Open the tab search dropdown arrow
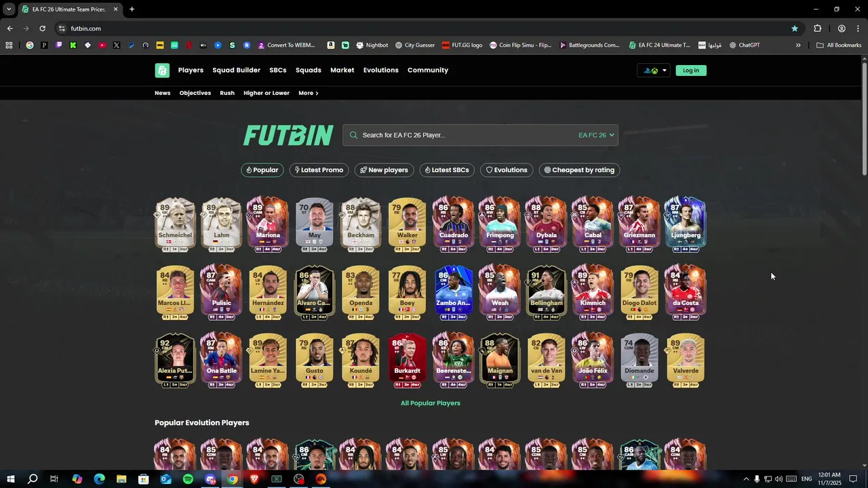868x488 pixels. (x=9, y=9)
